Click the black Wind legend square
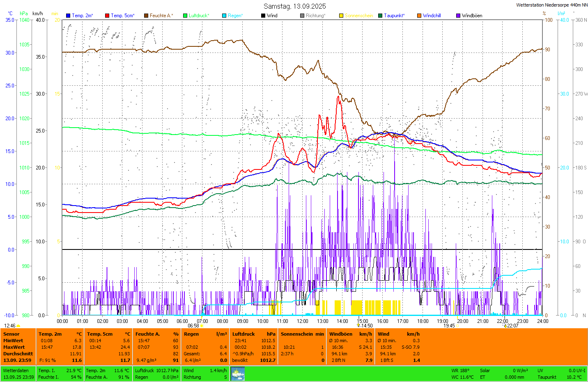Viewport: 588px width, 382px height. [263, 16]
